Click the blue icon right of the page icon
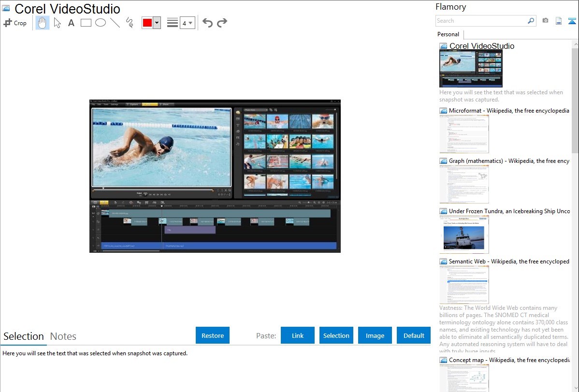 tap(572, 21)
